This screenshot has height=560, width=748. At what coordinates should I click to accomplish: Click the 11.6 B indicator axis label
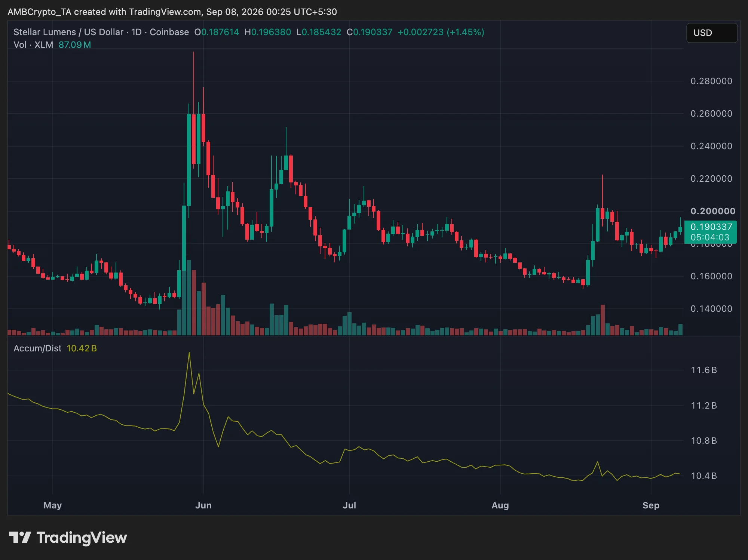(x=704, y=370)
